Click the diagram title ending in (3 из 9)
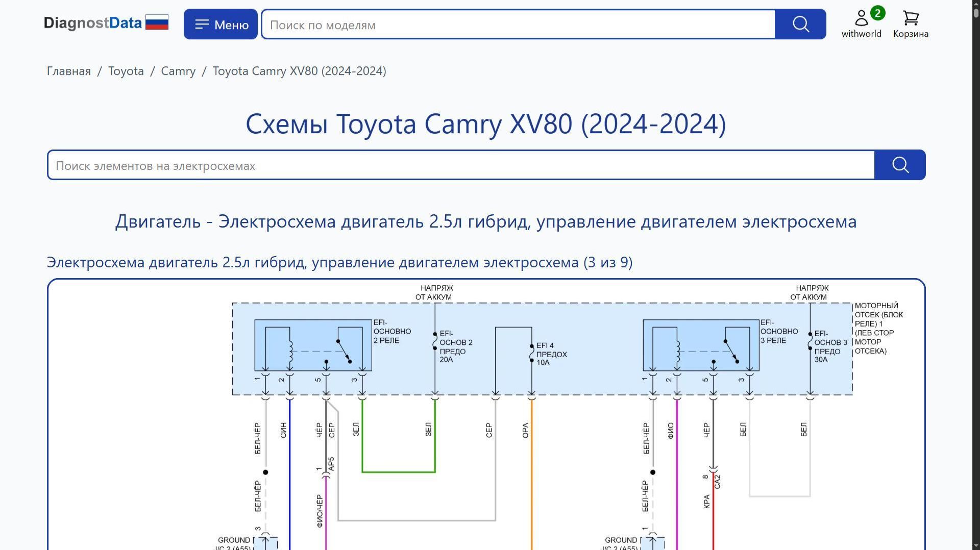The width and height of the screenshot is (980, 550). point(340,262)
